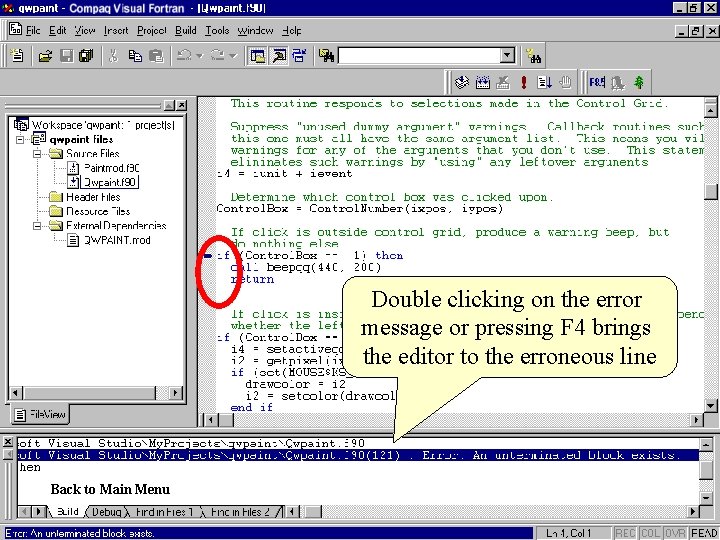
Task: Close the workspace pane with its X button
Action: (x=182, y=106)
